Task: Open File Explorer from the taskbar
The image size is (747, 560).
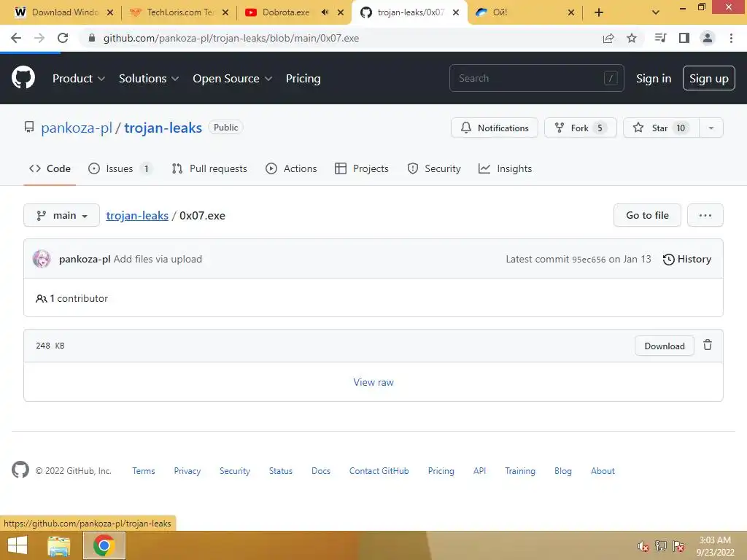Action: (59, 545)
